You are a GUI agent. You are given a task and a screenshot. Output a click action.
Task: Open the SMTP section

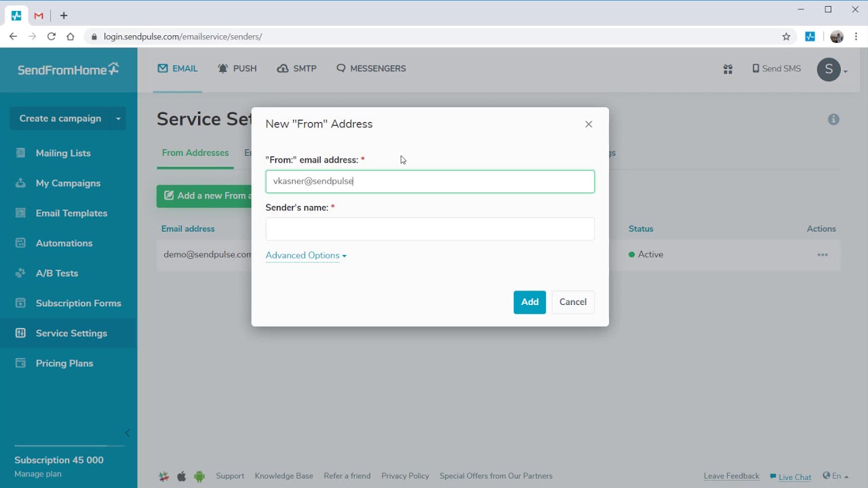click(x=296, y=68)
